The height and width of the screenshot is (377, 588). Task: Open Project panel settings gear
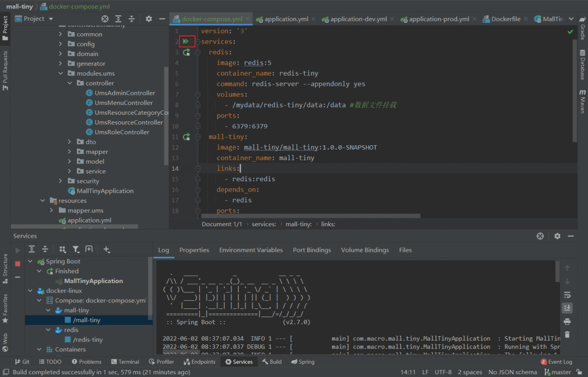tap(149, 18)
